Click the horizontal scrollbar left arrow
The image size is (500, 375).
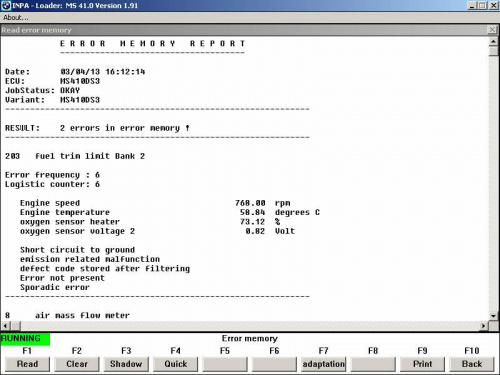pyautogui.click(x=6, y=326)
